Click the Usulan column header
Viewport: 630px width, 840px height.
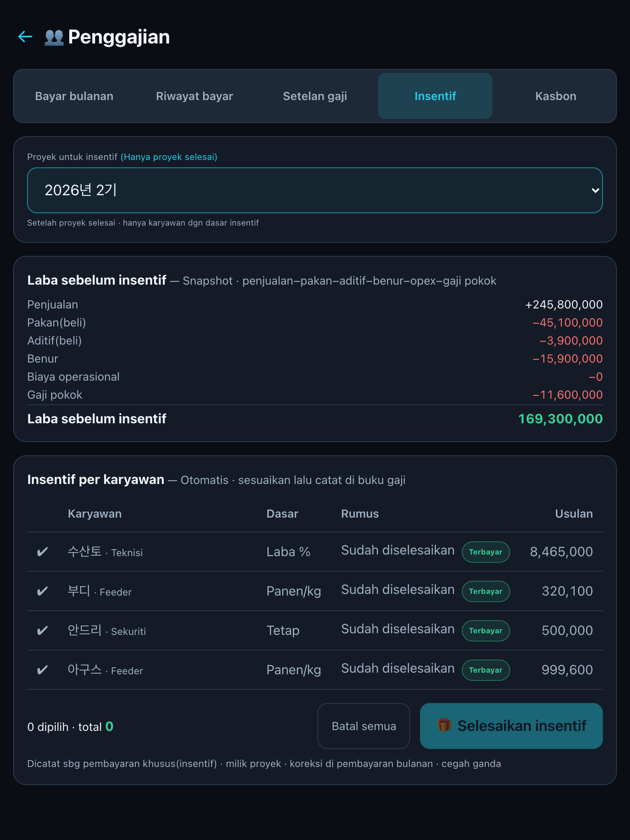point(574,514)
